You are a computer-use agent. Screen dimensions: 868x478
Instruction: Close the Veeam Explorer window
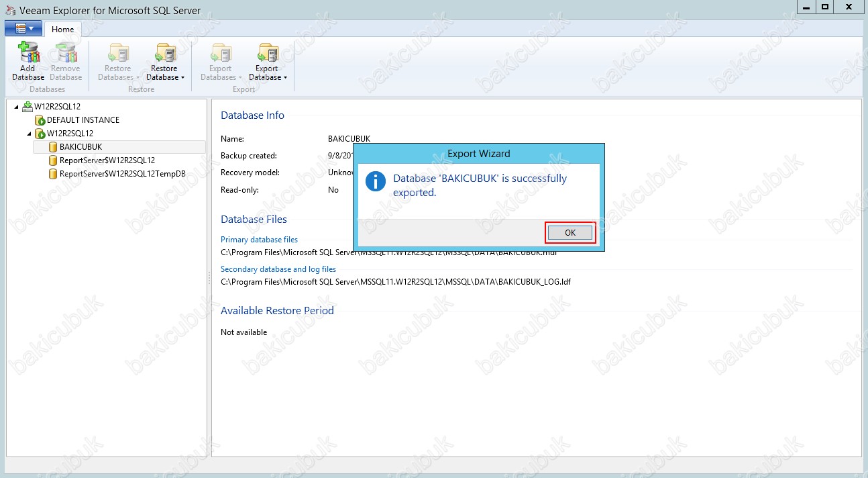pyautogui.click(x=849, y=7)
